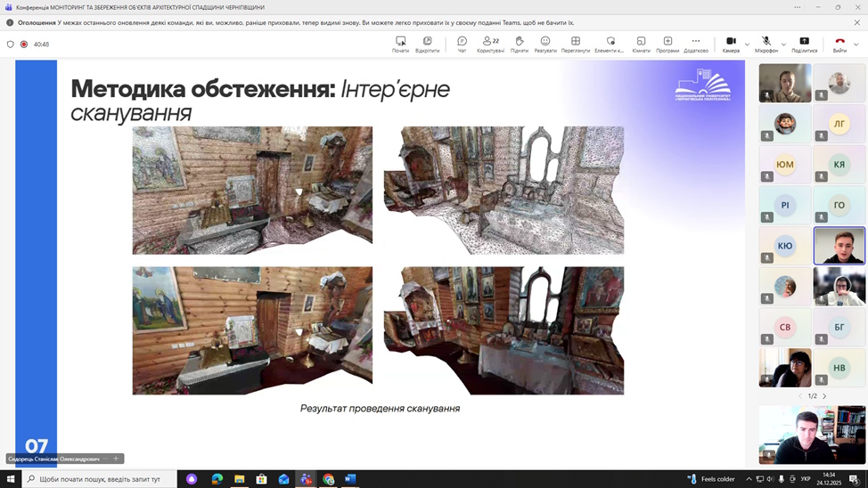868x488 pixels.
Task: Open the reactions (Реагувати) menu
Action: [545, 44]
